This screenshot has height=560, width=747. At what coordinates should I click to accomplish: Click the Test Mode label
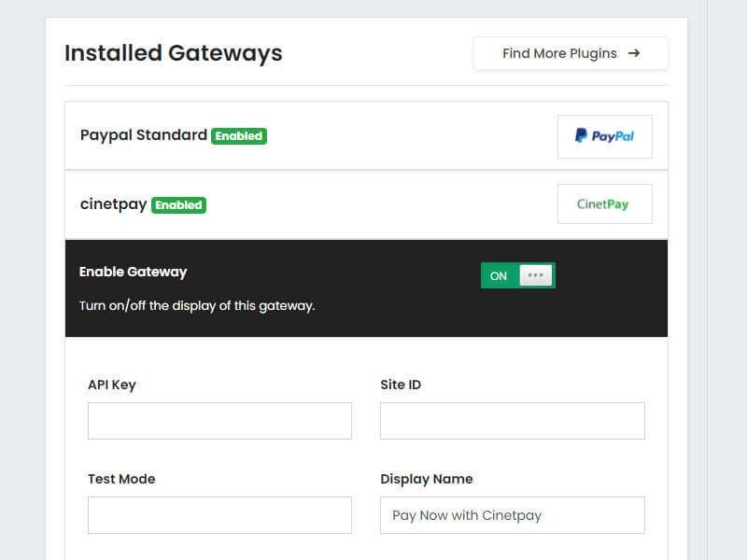[x=121, y=479]
